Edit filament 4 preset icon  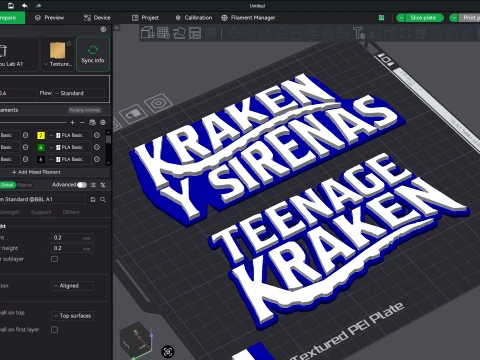click(97, 147)
